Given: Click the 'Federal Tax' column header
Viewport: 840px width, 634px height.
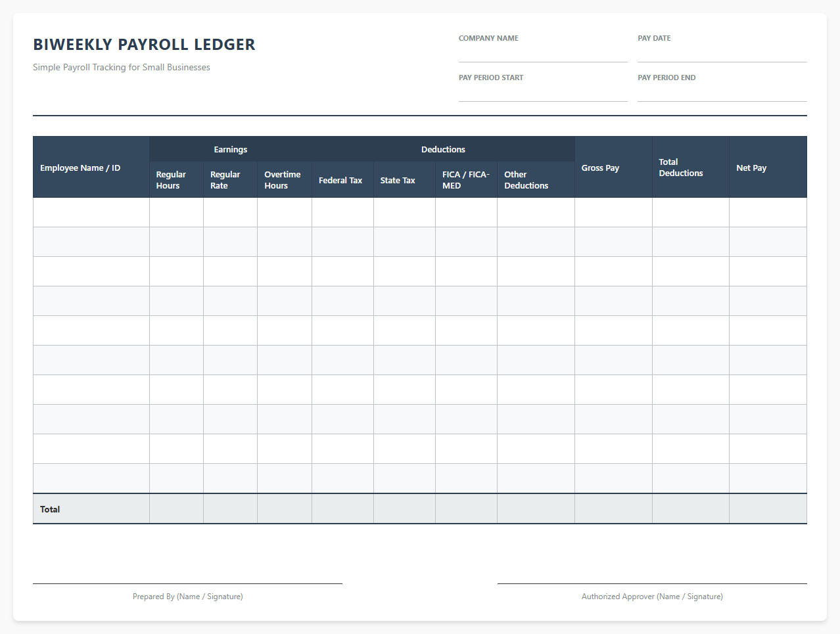Looking at the screenshot, I should pos(342,180).
